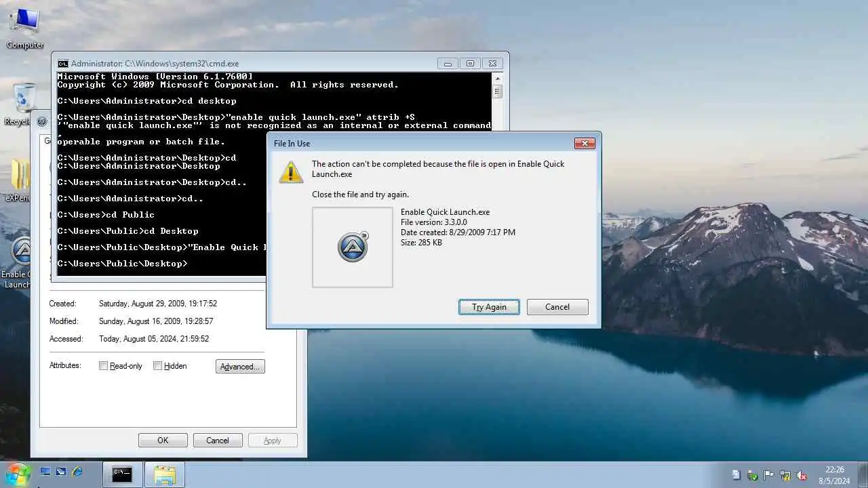Open the Computer desktop icon
The width and height of the screenshot is (868, 488).
[x=25, y=28]
